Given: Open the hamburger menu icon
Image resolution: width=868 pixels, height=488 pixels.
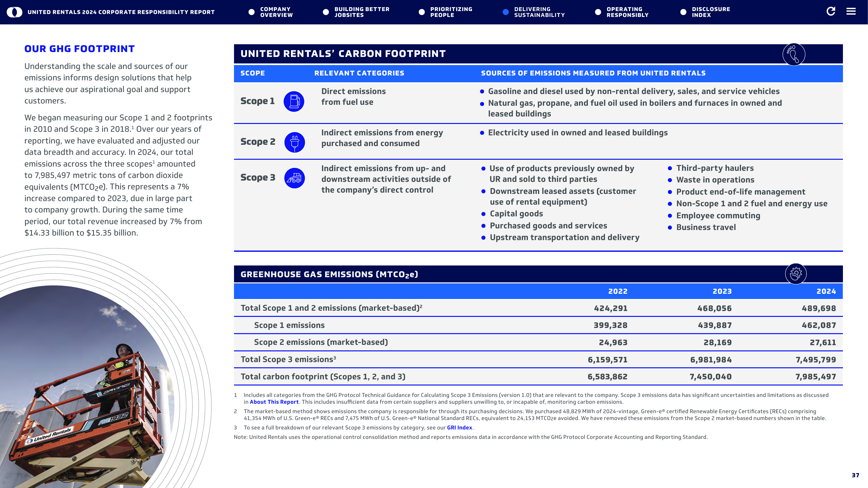Looking at the screenshot, I should (x=851, y=11).
